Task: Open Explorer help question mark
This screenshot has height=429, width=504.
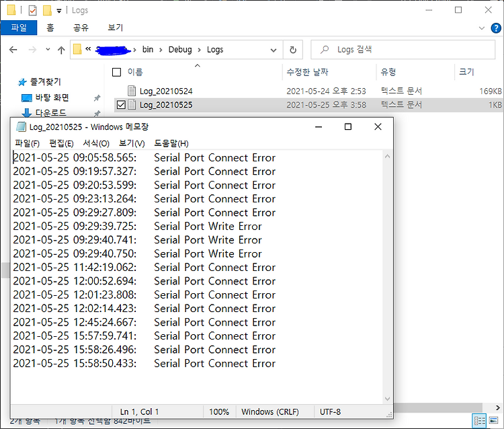Action: (496, 28)
